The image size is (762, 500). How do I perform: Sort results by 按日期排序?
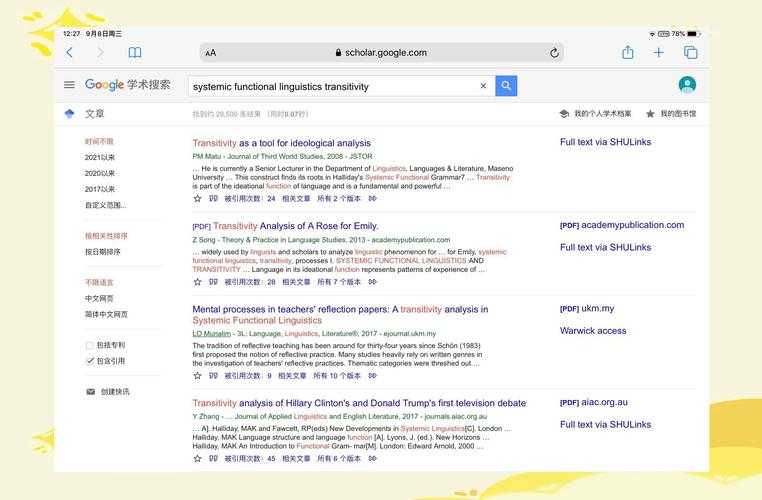103,252
